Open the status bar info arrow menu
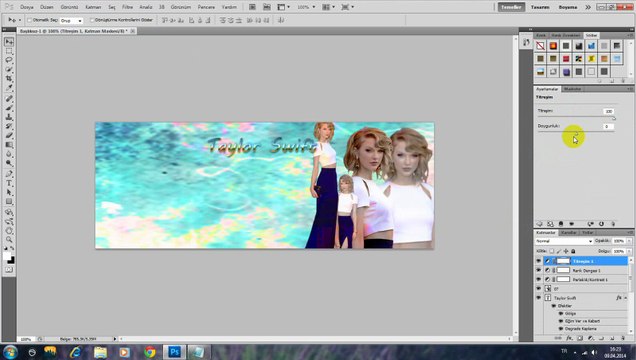Viewport: 636px width, 360px height. 115,339
